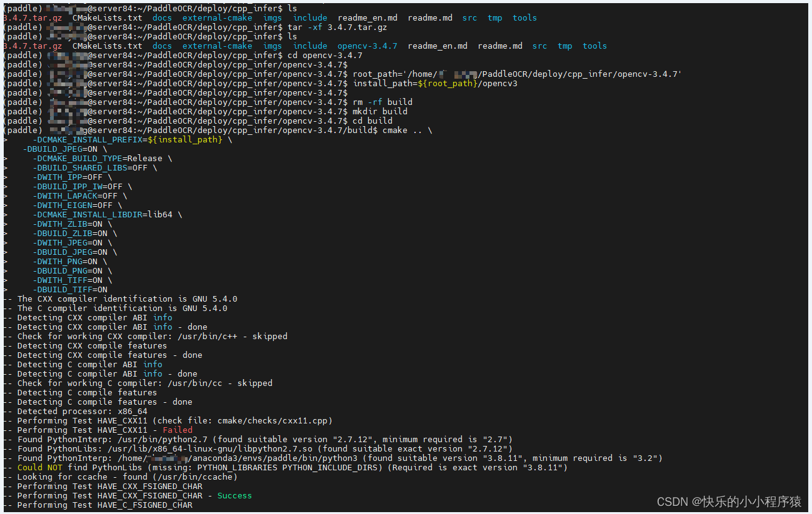Click '-DWITH_JPEG=ON' option
Image resolution: width=812 pixels, height=514 pixels.
click(68, 243)
